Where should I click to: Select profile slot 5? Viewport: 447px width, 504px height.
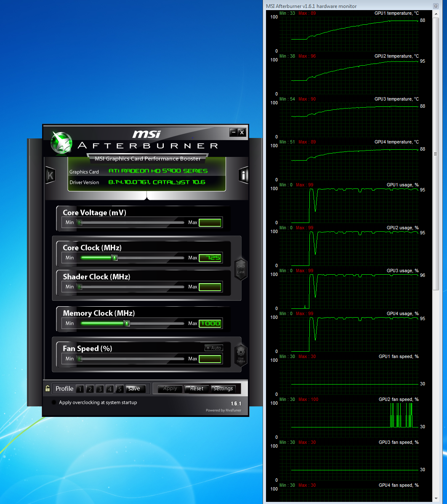coord(120,389)
